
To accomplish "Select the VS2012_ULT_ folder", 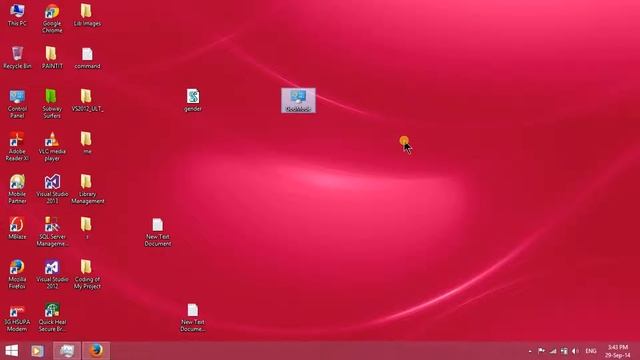I will (x=87, y=100).
